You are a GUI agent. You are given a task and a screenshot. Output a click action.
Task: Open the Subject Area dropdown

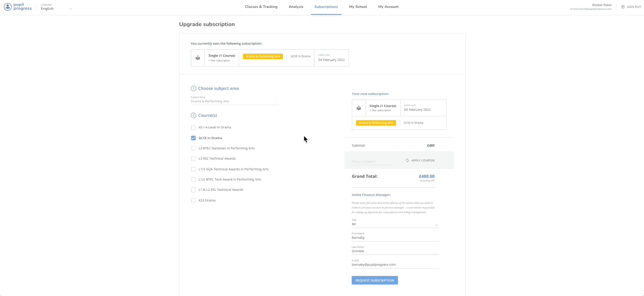tap(234, 101)
